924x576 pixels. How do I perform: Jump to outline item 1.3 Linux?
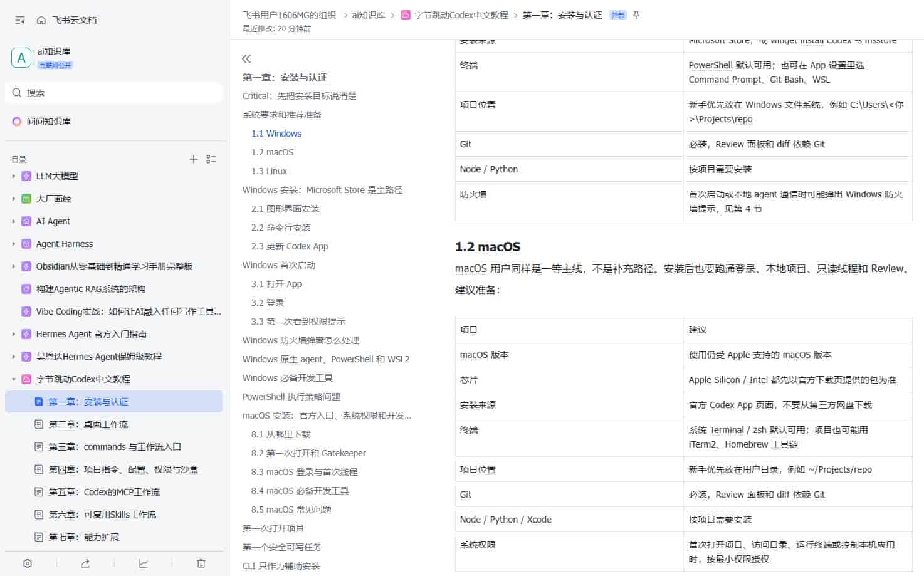(x=270, y=171)
